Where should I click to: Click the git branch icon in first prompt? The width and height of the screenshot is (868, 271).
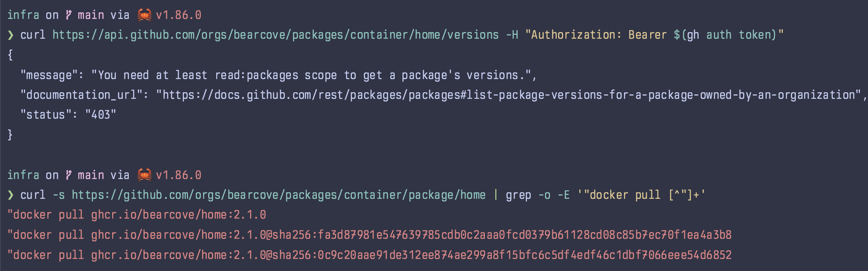point(69,15)
